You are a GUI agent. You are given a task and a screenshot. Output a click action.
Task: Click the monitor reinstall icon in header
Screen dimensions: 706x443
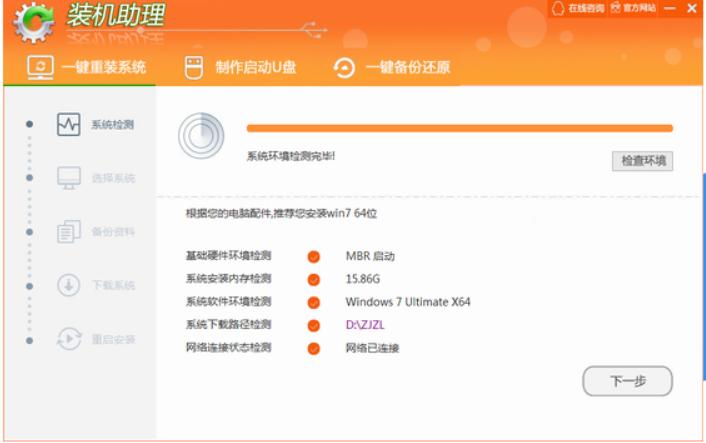point(40,68)
